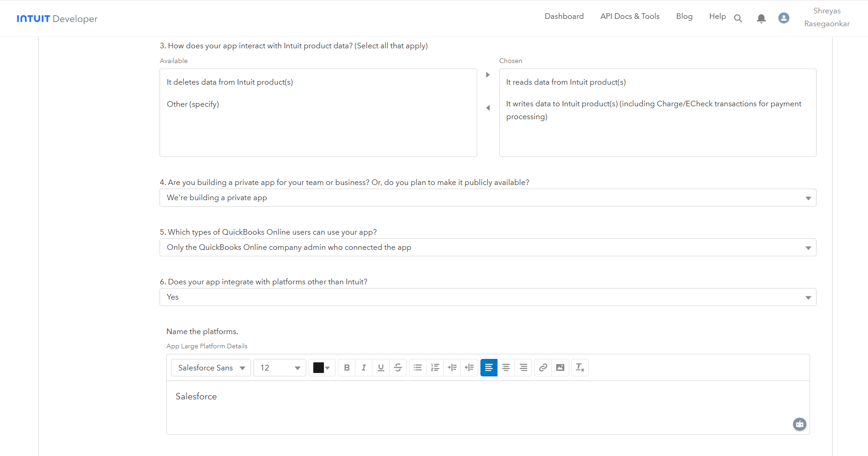This screenshot has width=868, height=456.
Task: Insert an image into editor
Action: (560, 368)
